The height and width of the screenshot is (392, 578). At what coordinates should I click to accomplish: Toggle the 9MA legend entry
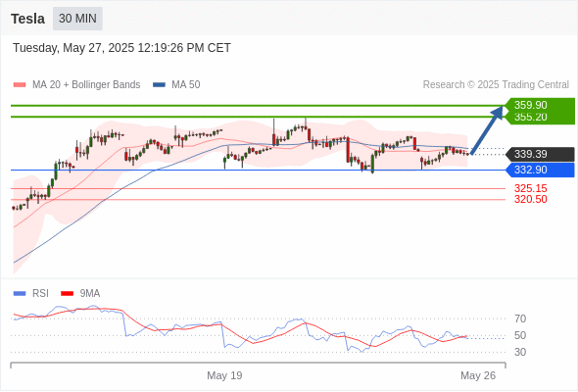pyautogui.click(x=80, y=294)
